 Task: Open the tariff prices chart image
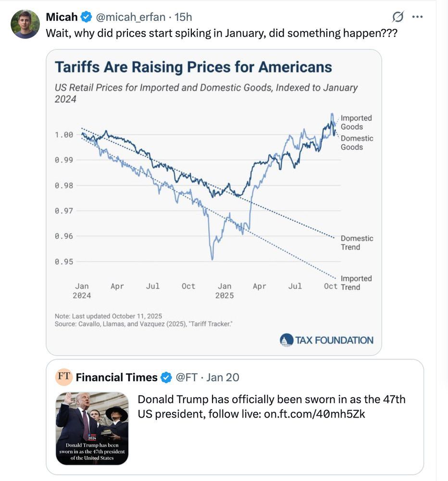pos(214,202)
